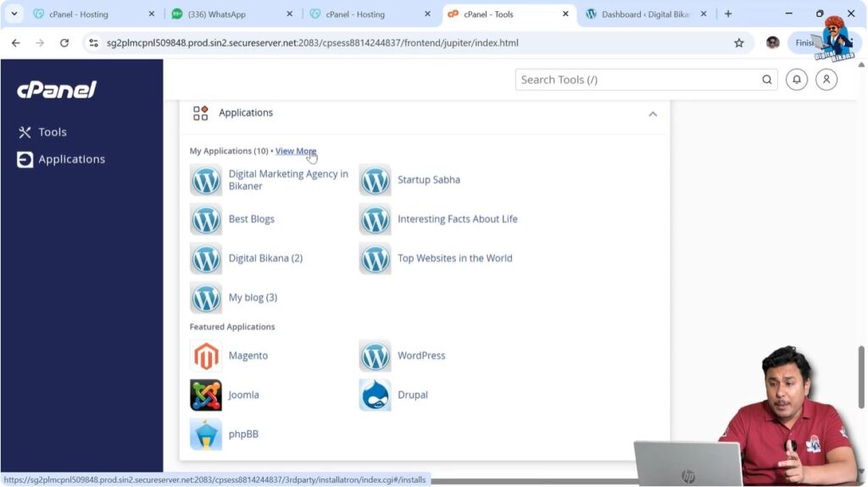Open Startup Sabha WordPress site link

pyautogui.click(x=428, y=180)
